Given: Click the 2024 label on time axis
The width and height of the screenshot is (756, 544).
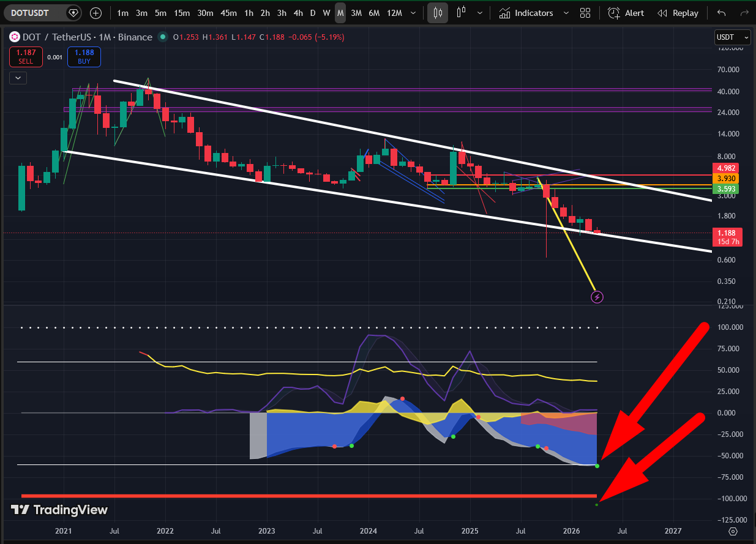Looking at the screenshot, I should pos(368,531).
